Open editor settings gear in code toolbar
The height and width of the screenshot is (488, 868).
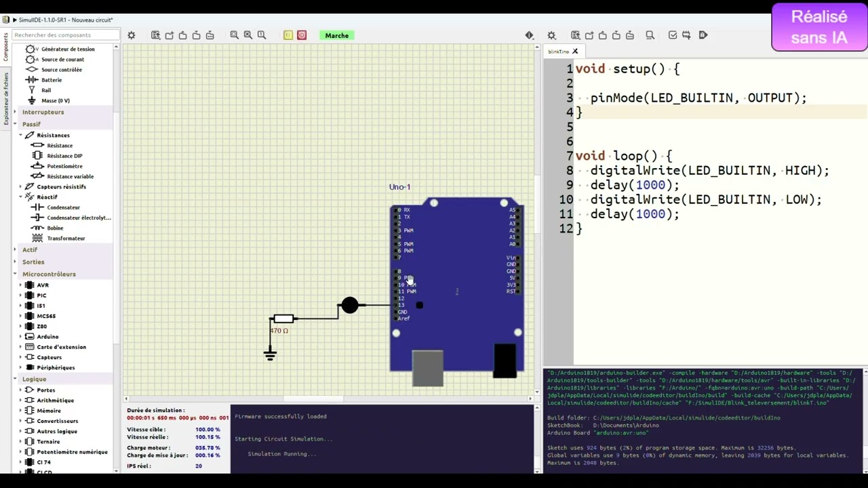[x=551, y=35]
